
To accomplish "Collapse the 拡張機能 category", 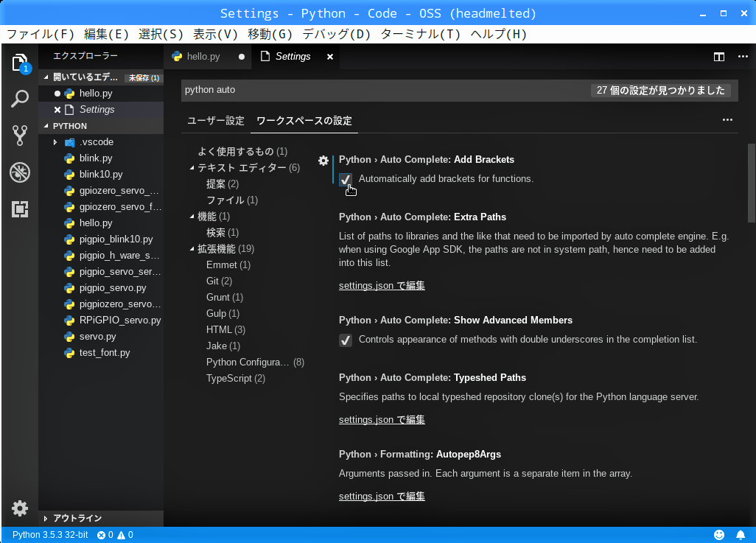I will tap(192, 249).
